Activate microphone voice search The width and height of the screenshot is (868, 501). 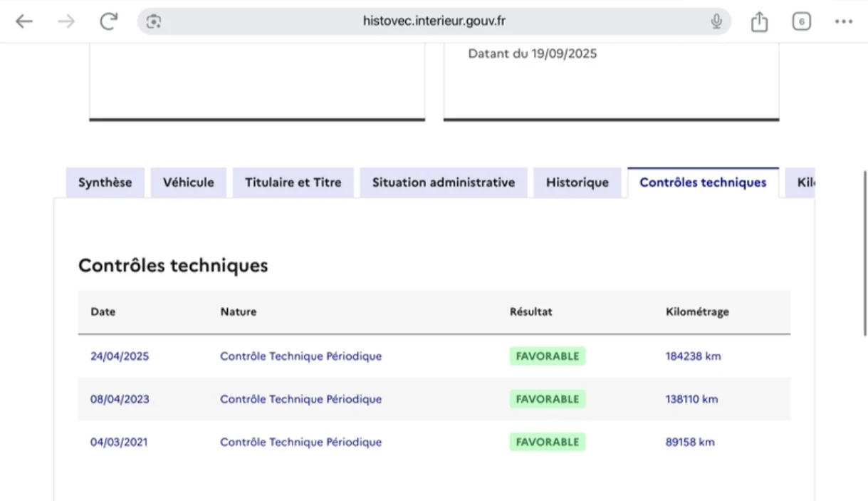tap(716, 21)
